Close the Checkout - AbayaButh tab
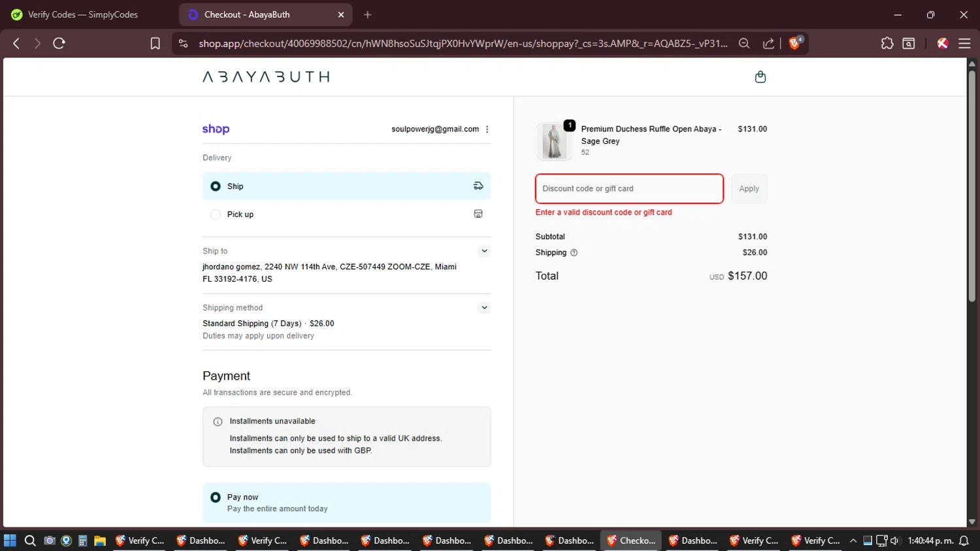The image size is (980, 551). coord(341,14)
